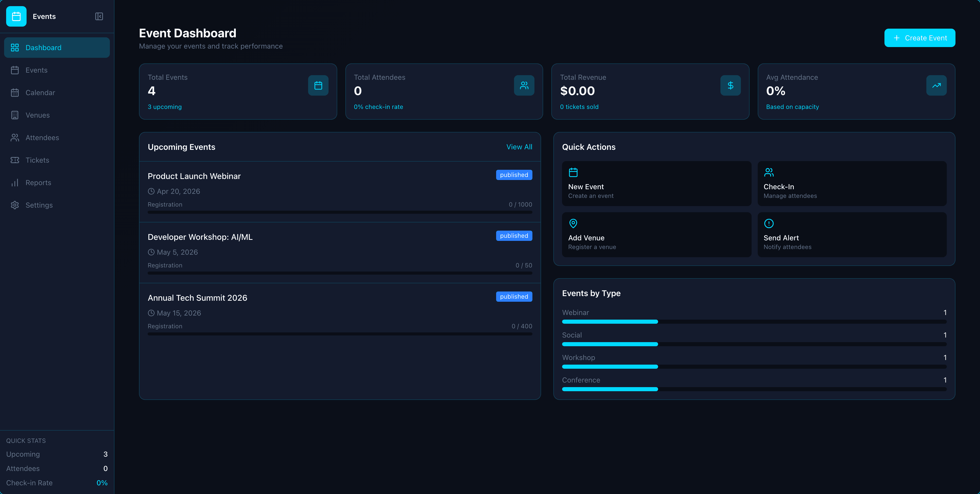Viewport: 980px width, 494px height.
Task: Click the Dashboard grid icon in sidebar
Action: coord(15,48)
